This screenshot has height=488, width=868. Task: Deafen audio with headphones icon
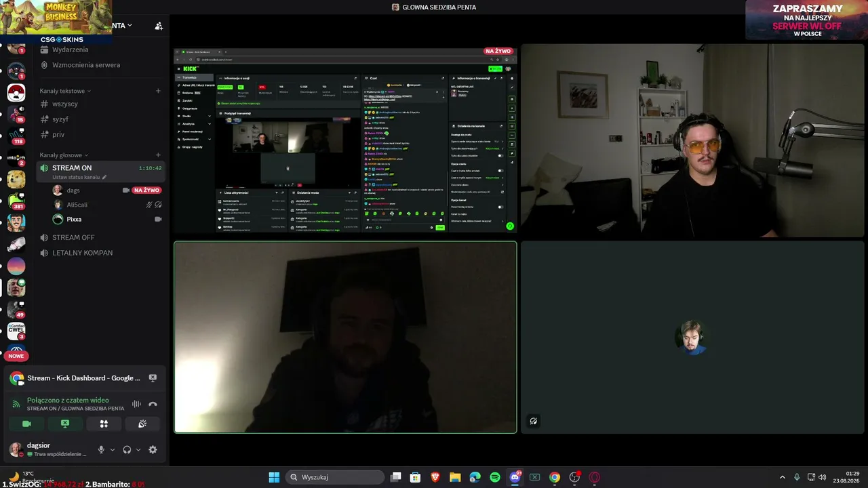coord(127,449)
